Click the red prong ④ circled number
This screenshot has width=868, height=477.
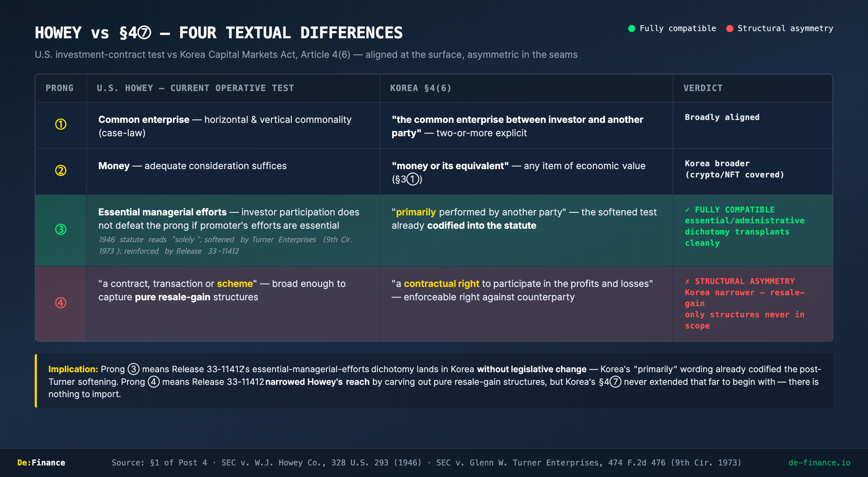(61, 303)
